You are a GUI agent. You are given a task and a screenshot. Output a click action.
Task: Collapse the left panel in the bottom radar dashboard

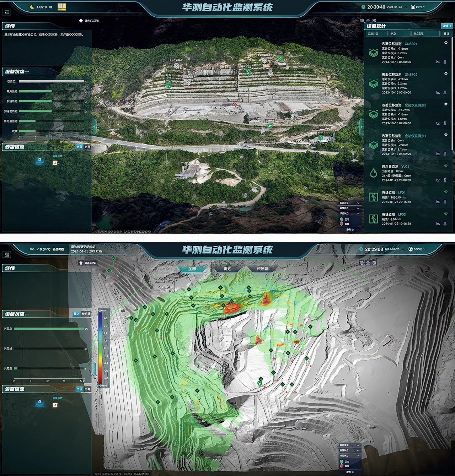94,368
